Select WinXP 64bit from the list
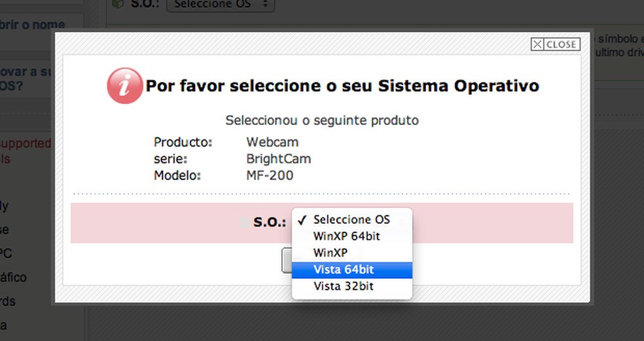The image size is (644, 341). point(346,236)
